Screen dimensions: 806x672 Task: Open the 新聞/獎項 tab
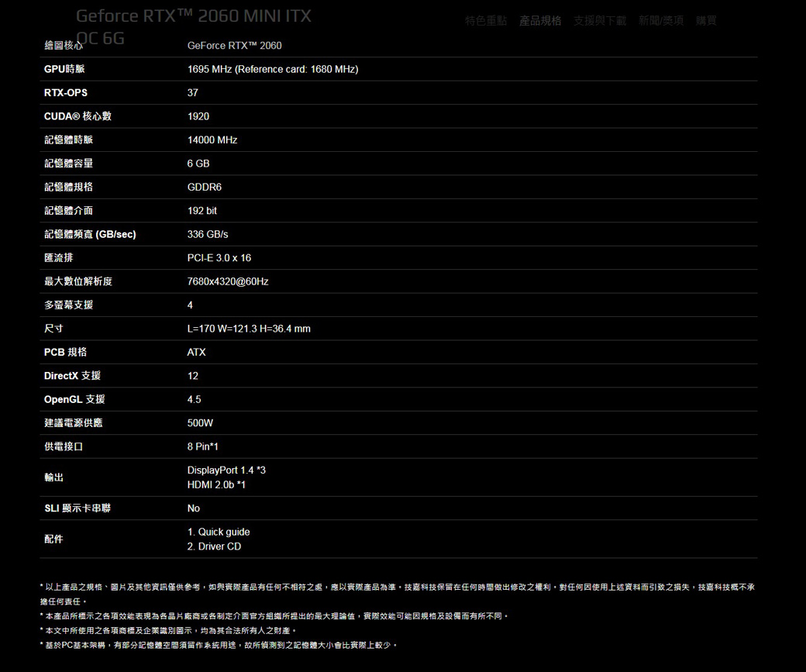pyautogui.click(x=660, y=21)
